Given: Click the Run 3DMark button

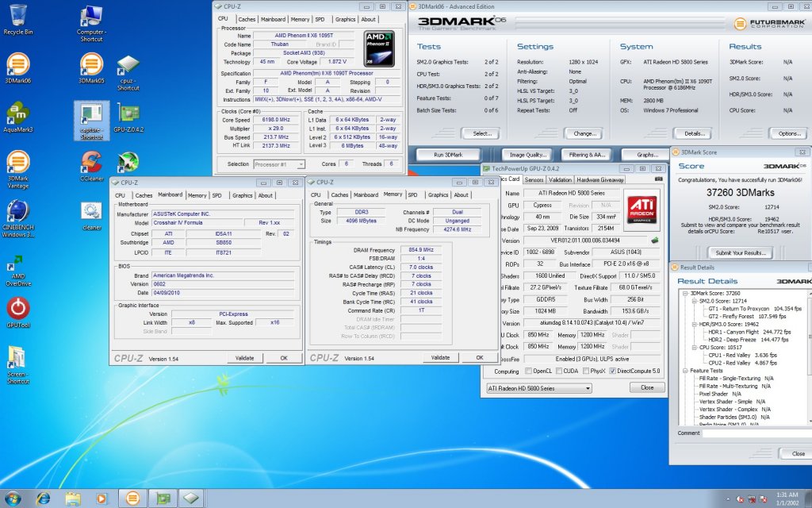Looking at the screenshot, I should (448, 155).
